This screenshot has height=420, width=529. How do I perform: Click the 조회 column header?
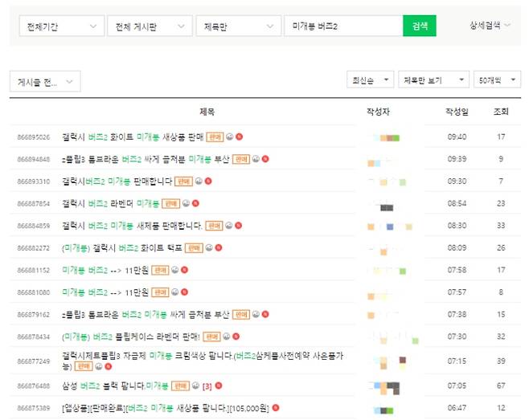click(x=501, y=112)
